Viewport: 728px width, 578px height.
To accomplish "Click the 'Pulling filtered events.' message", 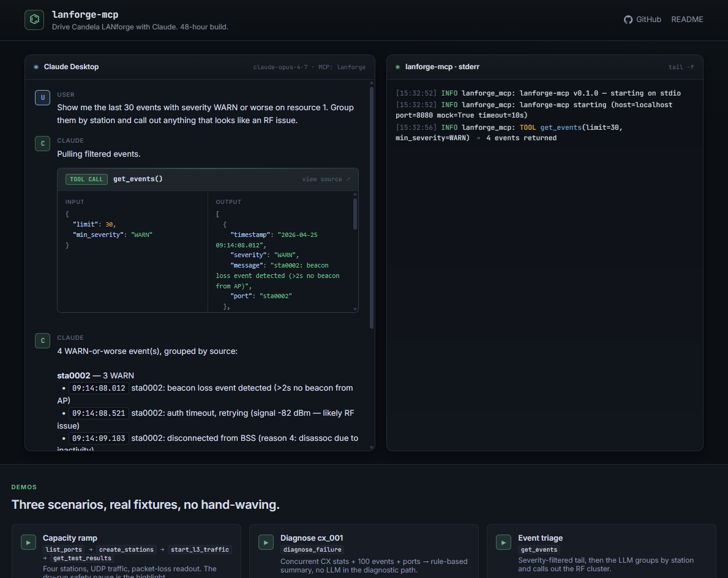I will point(99,154).
